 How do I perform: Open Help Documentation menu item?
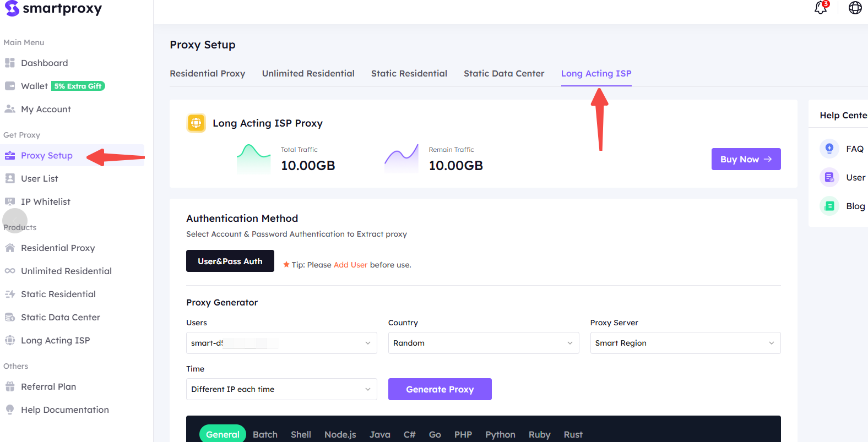click(65, 410)
